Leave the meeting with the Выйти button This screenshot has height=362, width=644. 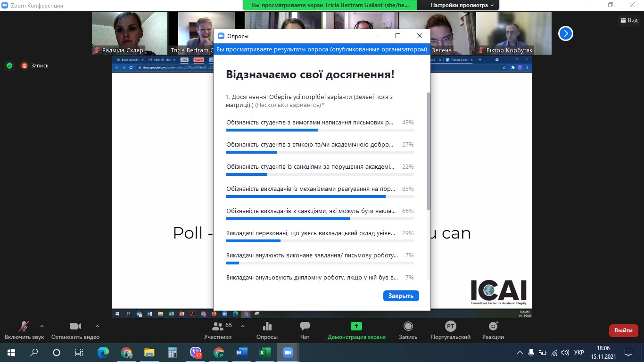point(623,330)
